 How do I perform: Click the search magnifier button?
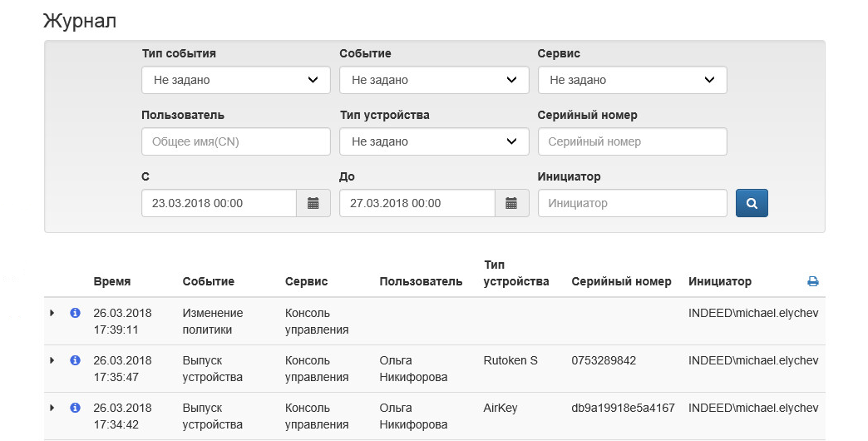pyautogui.click(x=752, y=203)
